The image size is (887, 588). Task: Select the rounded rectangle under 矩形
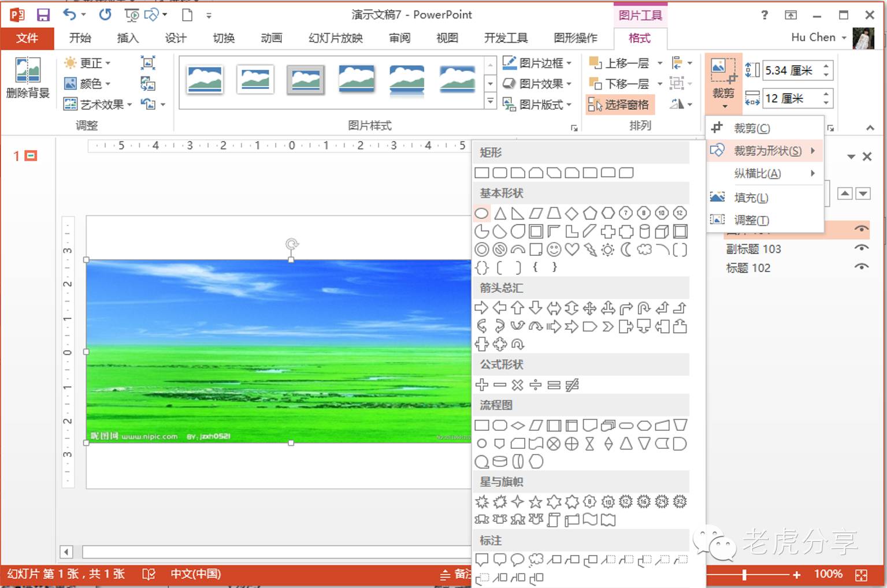500,173
